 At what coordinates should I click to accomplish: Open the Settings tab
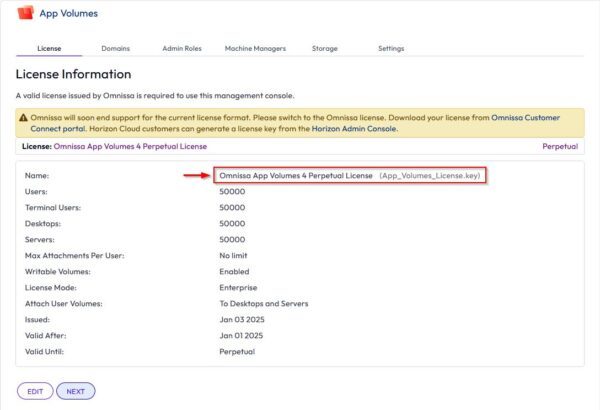point(391,49)
